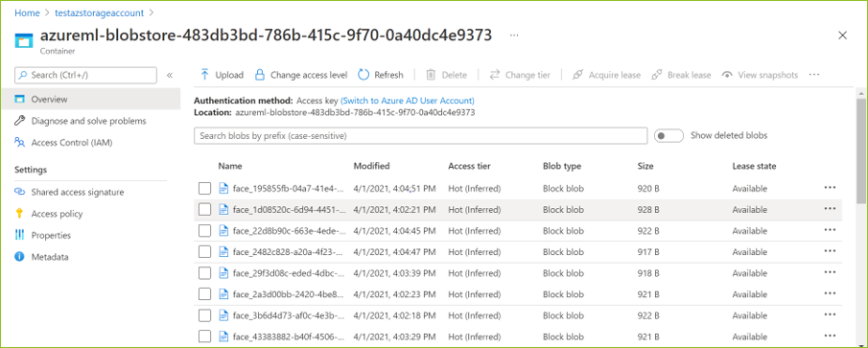Click Metadata info icon
Viewport: 868px width, 348px height.
tap(20, 257)
